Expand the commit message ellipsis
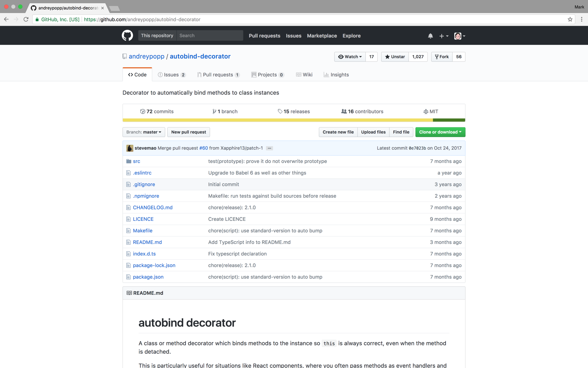This screenshot has height=368, width=588. pos(269,148)
